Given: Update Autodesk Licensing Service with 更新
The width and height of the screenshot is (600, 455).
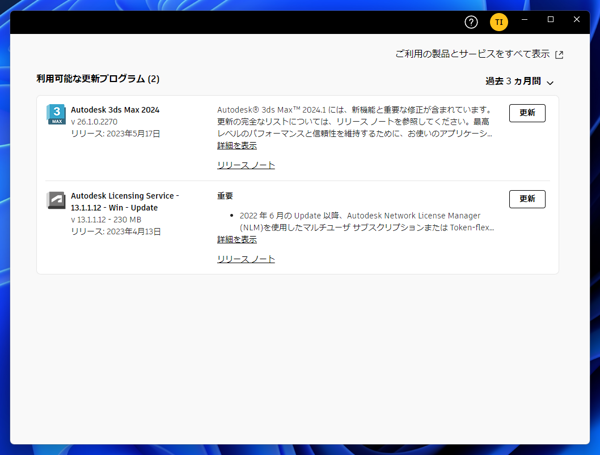Looking at the screenshot, I should point(527,199).
